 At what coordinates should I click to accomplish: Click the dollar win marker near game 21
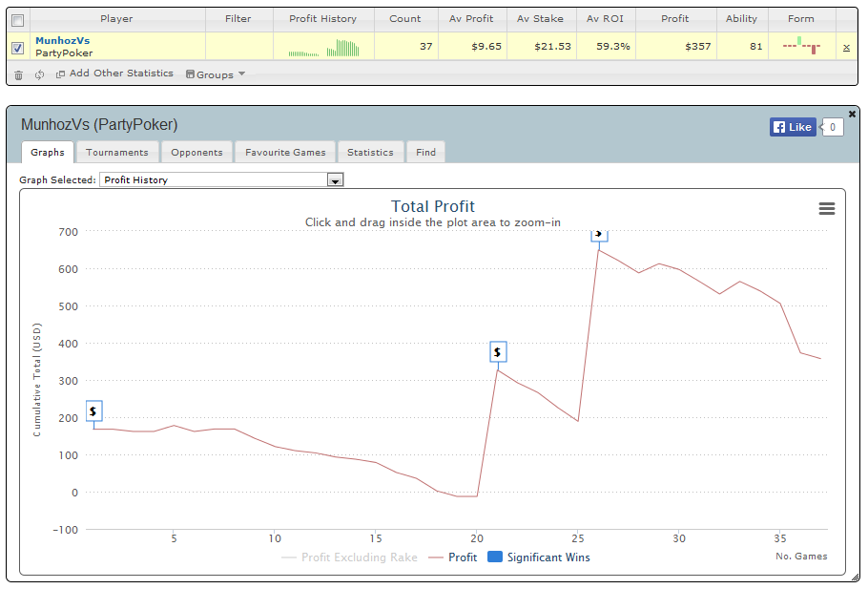(498, 352)
